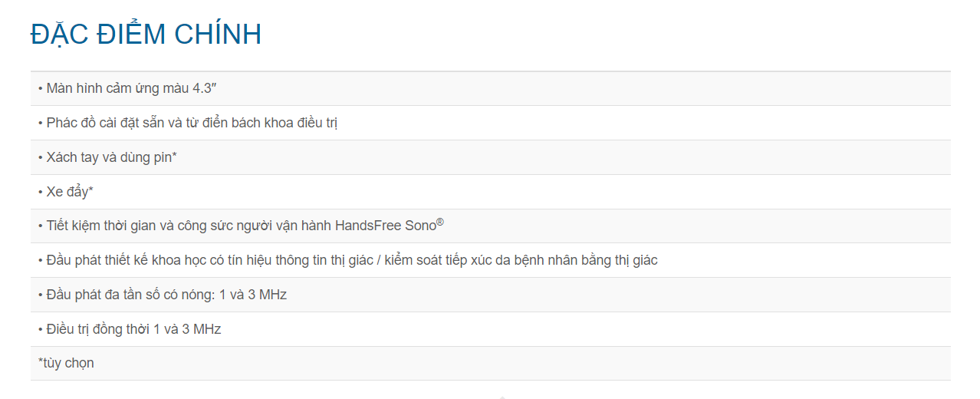The height and width of the screenshot is (399, 980).
Task: Select the Đầu phát thiết kế khoa học row
Action: point(491,260)
